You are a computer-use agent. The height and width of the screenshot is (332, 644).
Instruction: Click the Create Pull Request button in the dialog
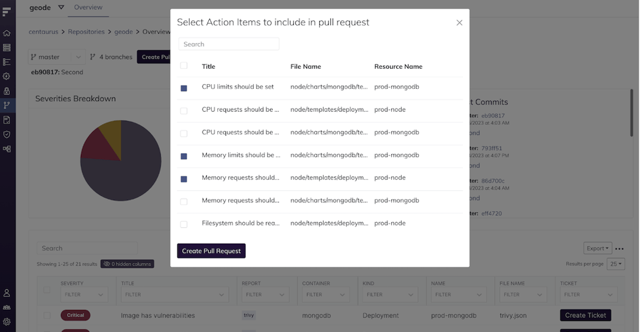211,251
